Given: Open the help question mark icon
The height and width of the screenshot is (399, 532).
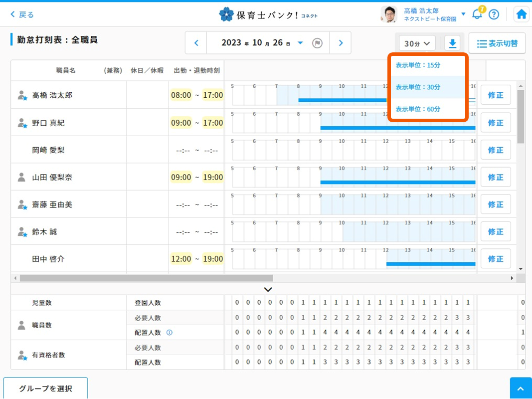Looking at the screenshot, I should (494, 14).
